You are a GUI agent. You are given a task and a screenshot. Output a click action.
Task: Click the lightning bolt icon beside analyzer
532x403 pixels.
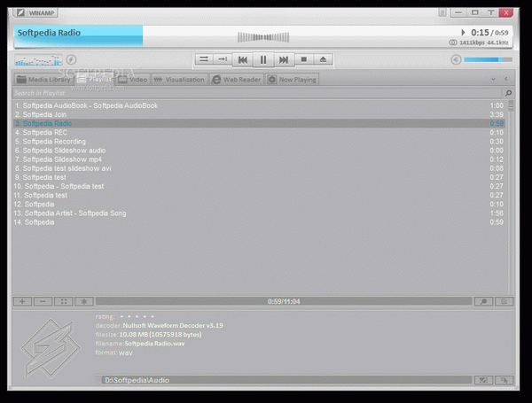(x=71, y=59)
